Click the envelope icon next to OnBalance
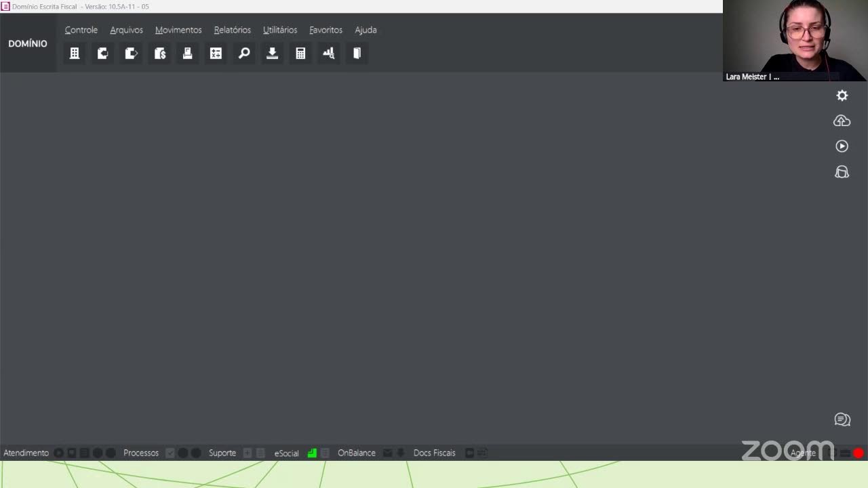The height and width of the screenshot is (488, 868). (387, 453)
